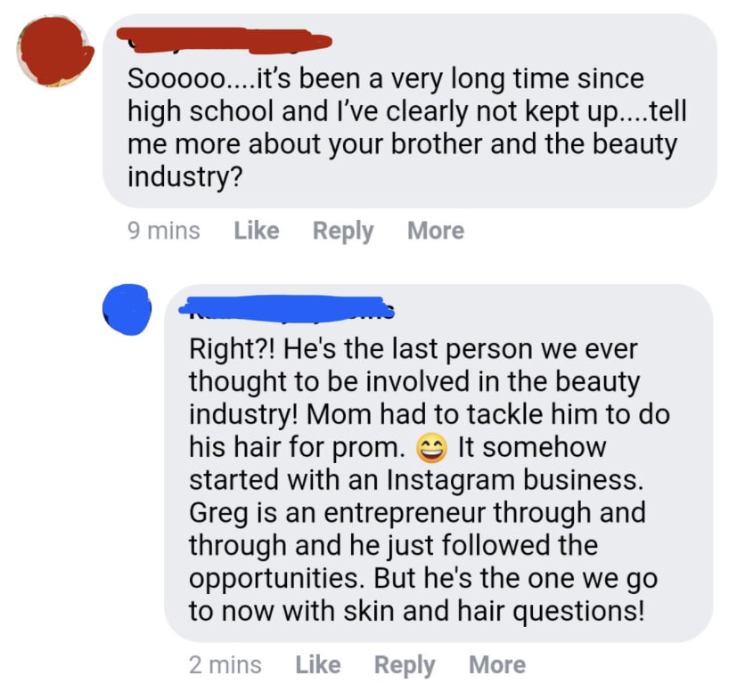
Task: Reply to the 9 mins old comment
Action: (x=343, y=232)
